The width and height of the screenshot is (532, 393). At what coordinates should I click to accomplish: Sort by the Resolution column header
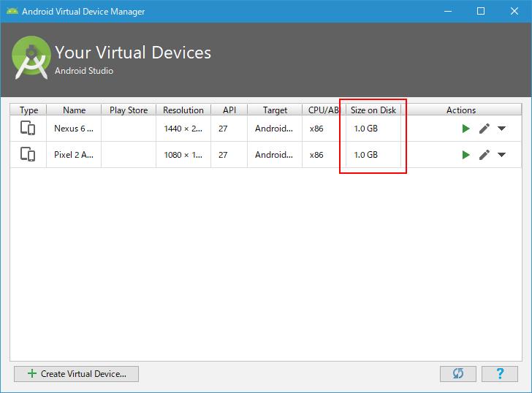(183, 110)
